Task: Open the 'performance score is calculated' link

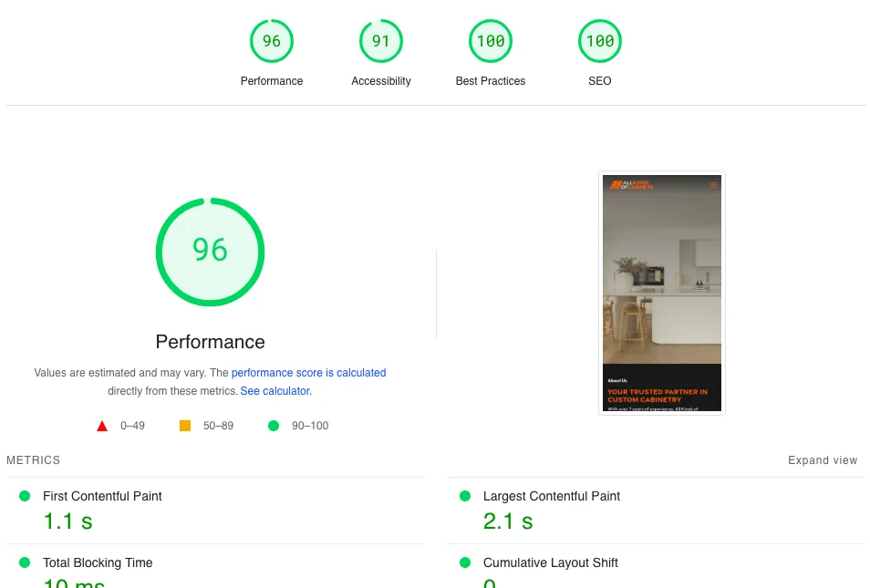Action: 308,373
